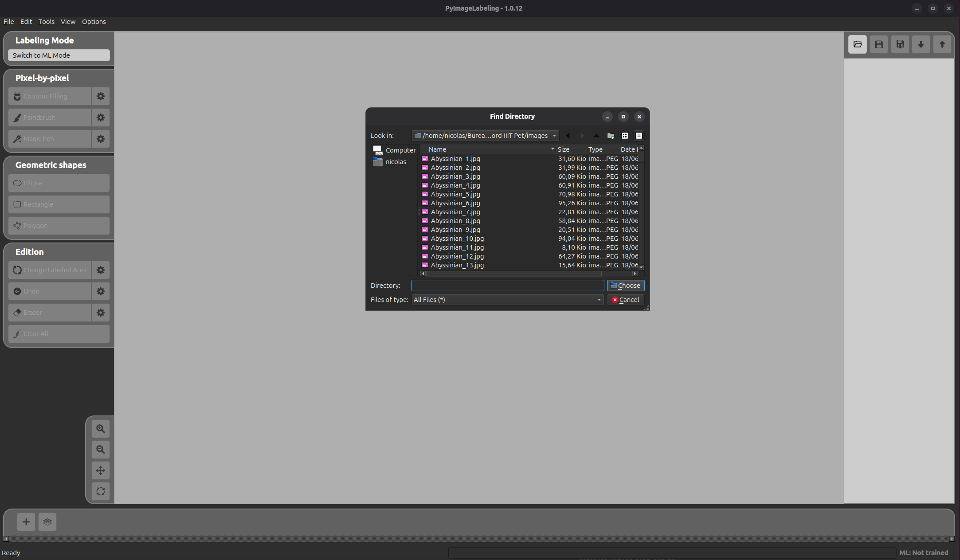Image resolution: width=960 pixels, height=560 pixels.
Task: Click the file list horizontal scrollbar right arrow
Action: 635,274
